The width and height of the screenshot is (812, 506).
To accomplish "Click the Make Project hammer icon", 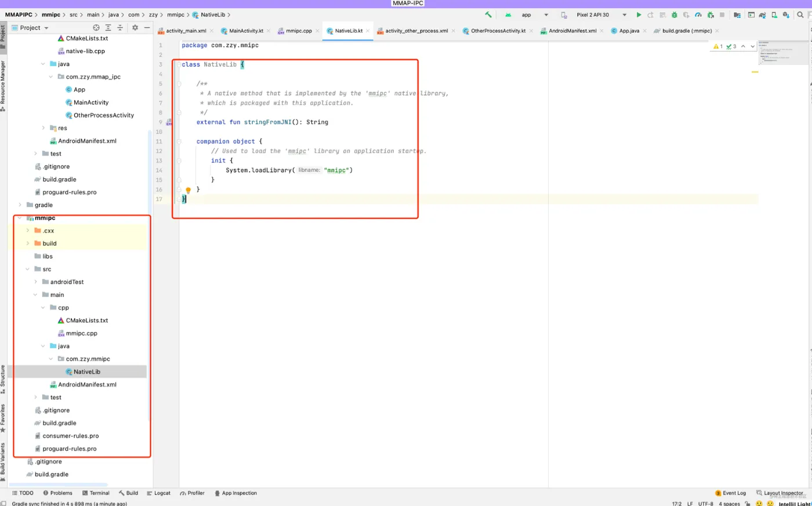I will pos(488,15).
